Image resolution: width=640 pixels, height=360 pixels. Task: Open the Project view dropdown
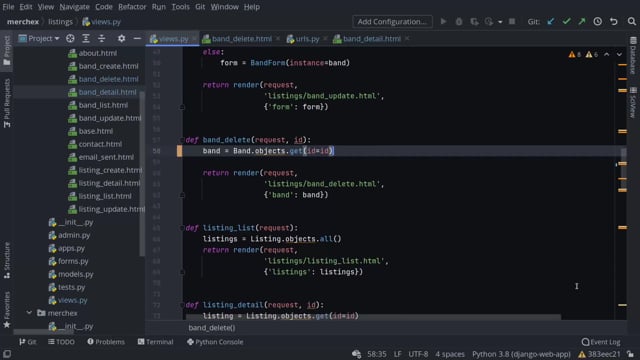pos(39,38)
